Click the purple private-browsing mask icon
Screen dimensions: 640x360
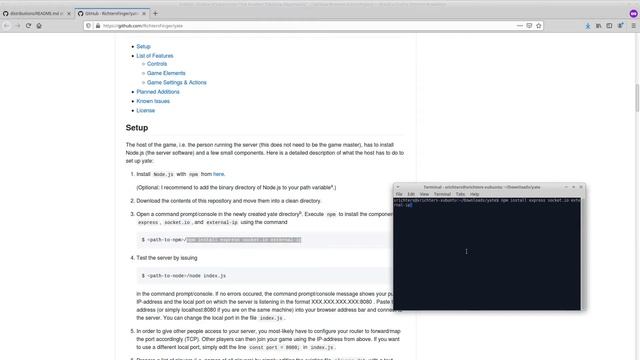pyautogui.click(x=633, y=13)
